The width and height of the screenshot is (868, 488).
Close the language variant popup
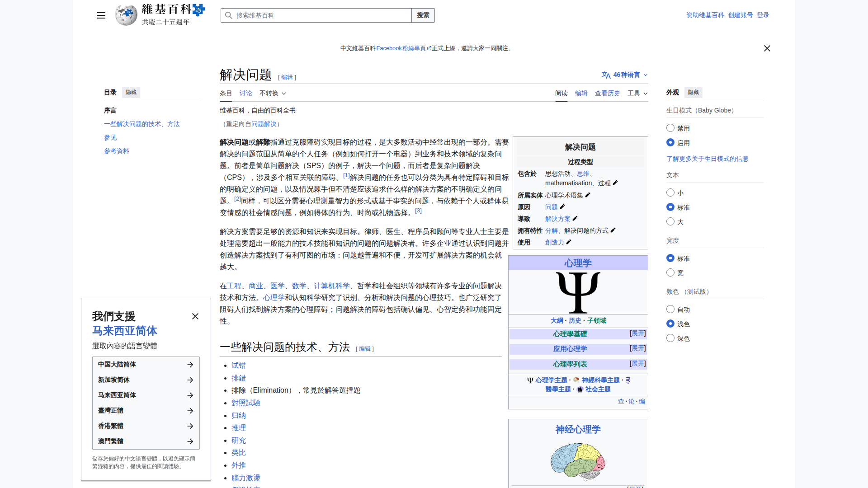pyautogui.click(x=195, y=316)
